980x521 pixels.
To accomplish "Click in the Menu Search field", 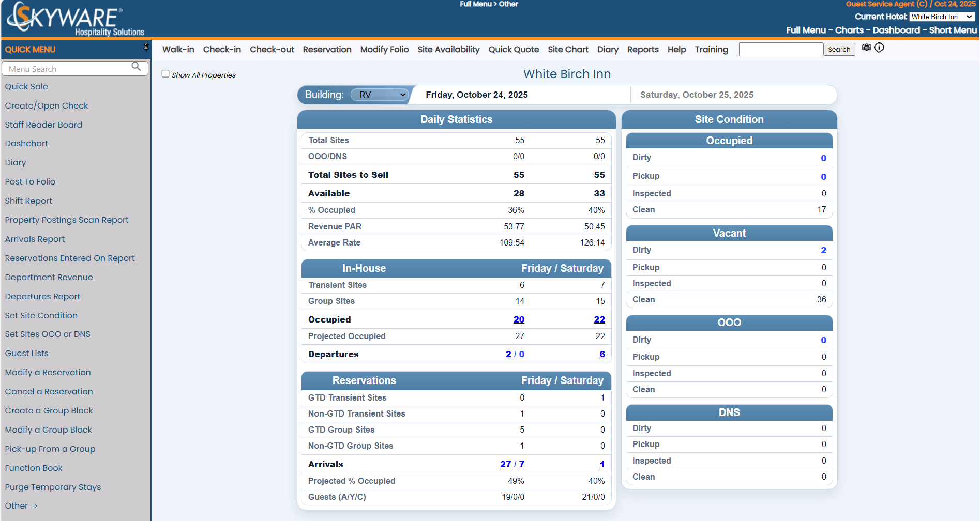I will pos(67,69).
